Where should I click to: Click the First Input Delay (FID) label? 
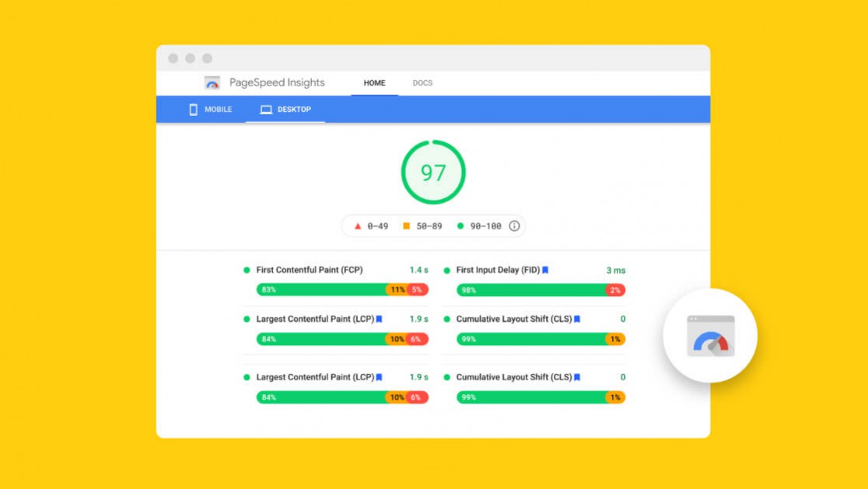tap(499, 270)
